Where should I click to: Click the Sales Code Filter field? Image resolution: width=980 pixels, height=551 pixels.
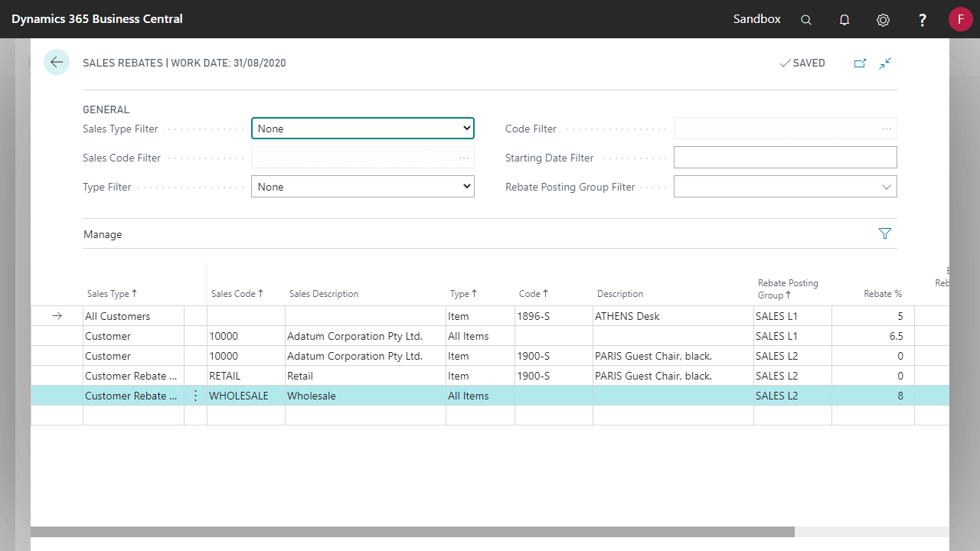tap(363, 158)
